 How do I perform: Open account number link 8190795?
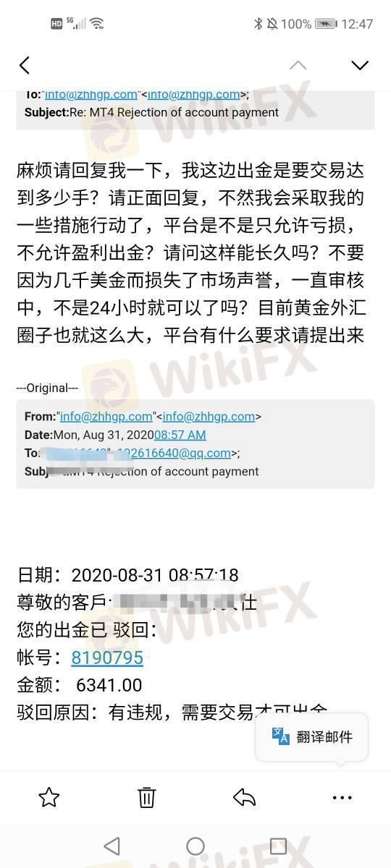(107, 658)
